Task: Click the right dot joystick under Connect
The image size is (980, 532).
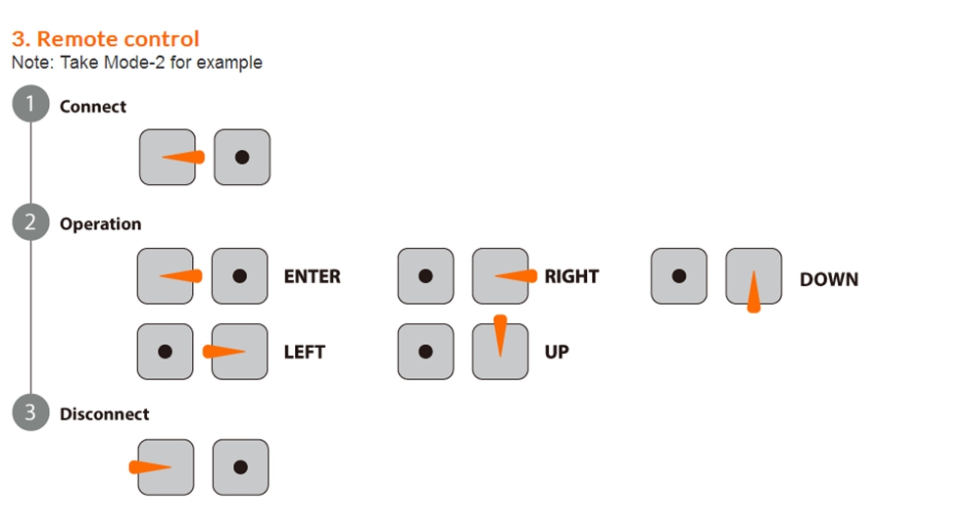Action: 241,157
